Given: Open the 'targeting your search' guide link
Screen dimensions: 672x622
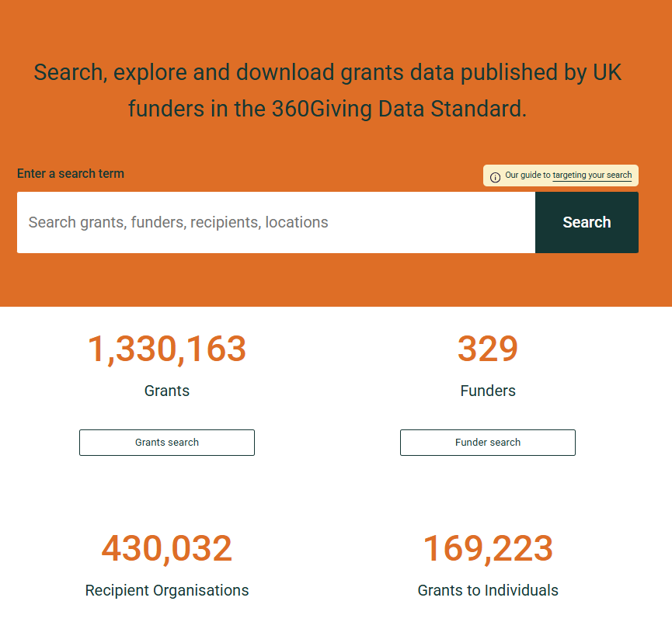Looking at the screenshot, I should coord(592,175).
